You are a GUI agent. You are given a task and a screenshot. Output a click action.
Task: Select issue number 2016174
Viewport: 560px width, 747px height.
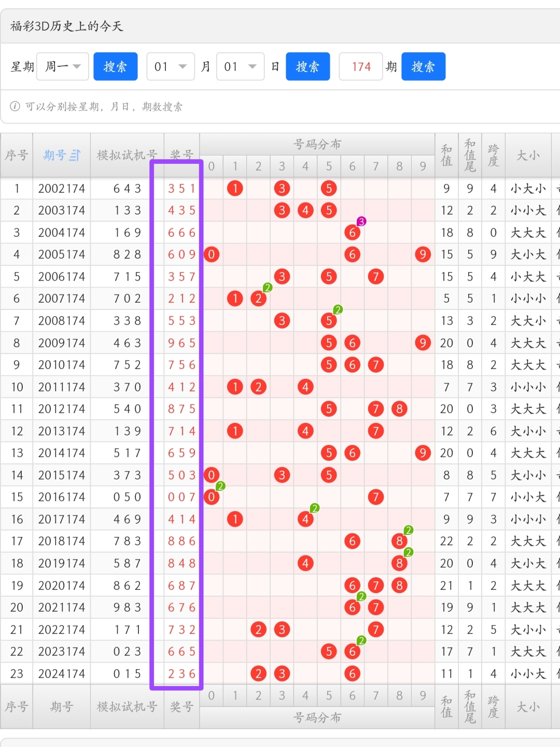(x=62, y=497)
